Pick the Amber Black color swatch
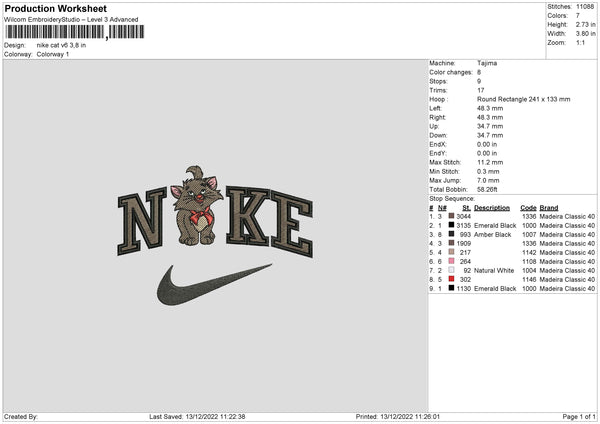Image resolution: width=600 pixels, height=424 pixels. click(451, 234)
